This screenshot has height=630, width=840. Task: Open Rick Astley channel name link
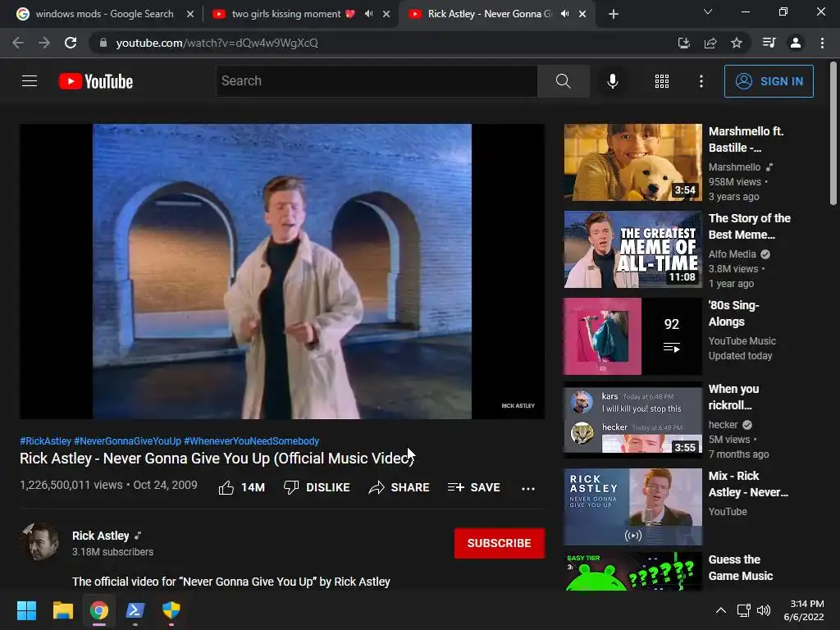click(x=101, y=536)
